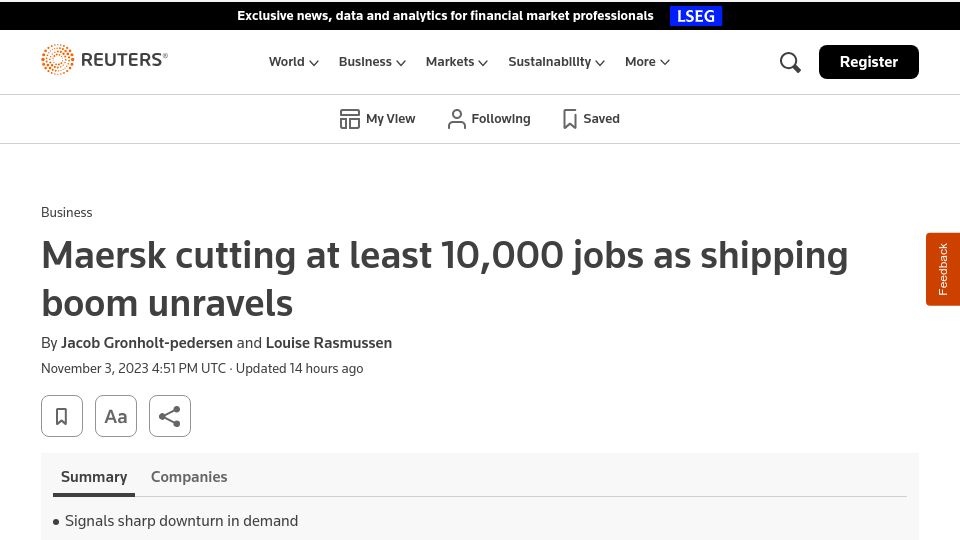Click the article date November 3, 2023

[95, 369]
